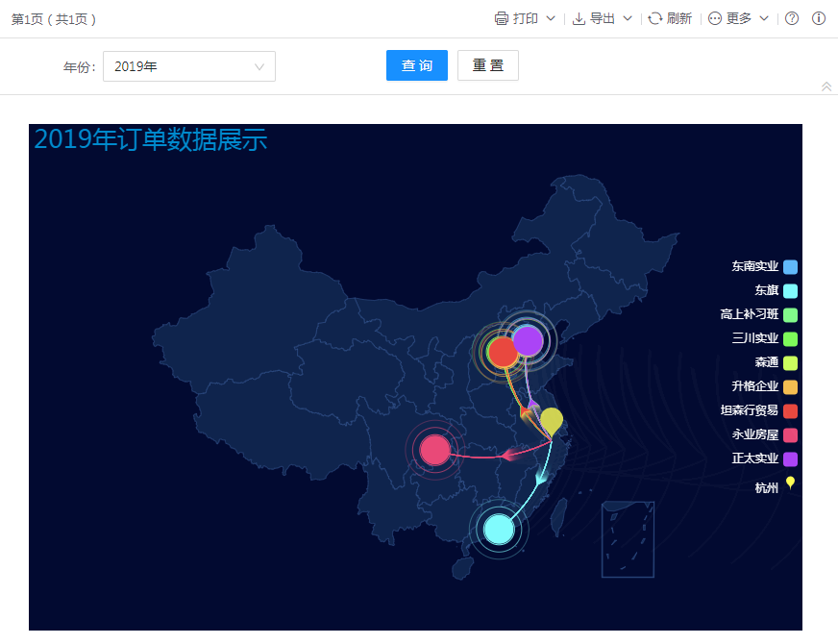Collapse the query panel with double chevron

pos(826,87)
